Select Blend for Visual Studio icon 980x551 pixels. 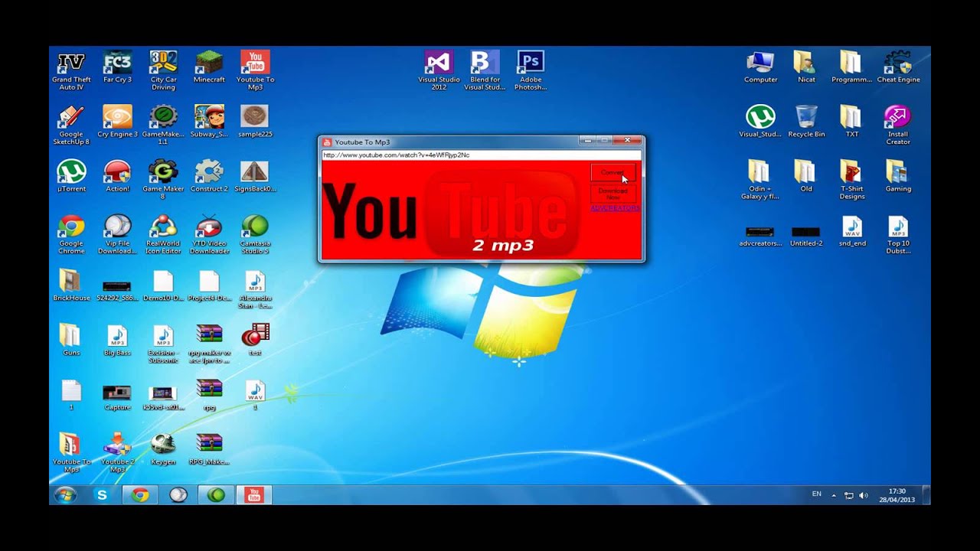[485, 70]
